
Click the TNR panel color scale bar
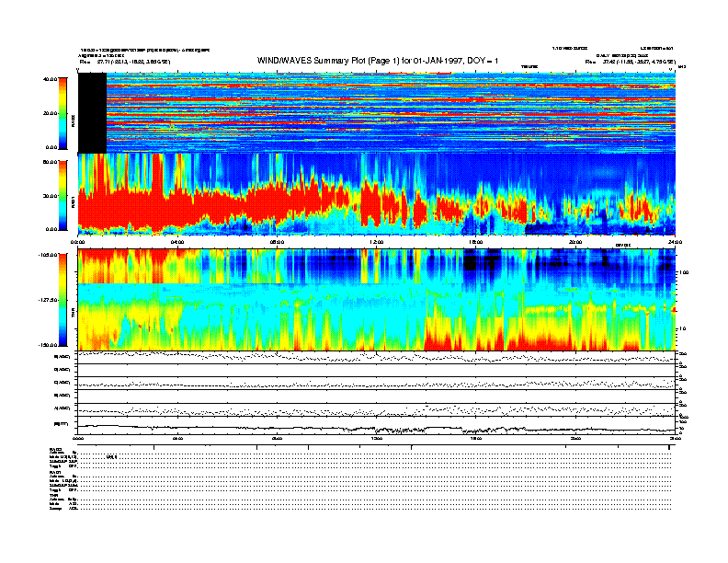click(63, 300)
